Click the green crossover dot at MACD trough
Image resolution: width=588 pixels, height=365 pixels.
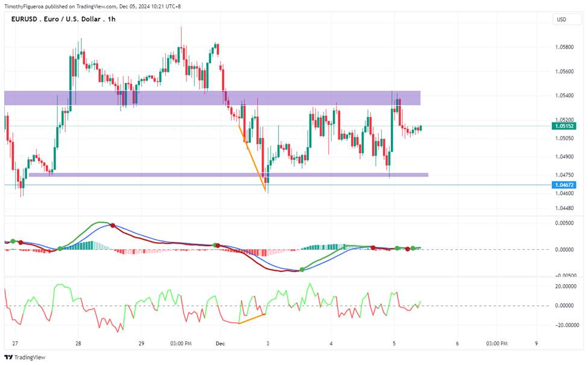(302, 270)
